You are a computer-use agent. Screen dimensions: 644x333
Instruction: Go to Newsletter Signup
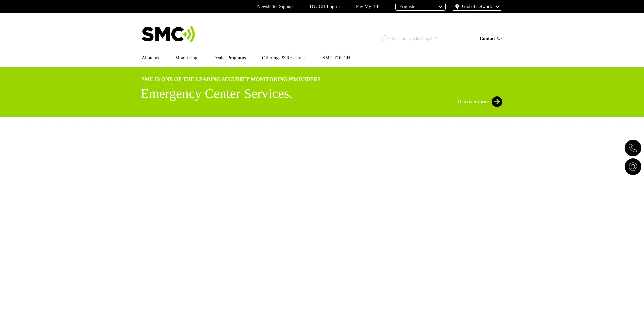[275, 6]
